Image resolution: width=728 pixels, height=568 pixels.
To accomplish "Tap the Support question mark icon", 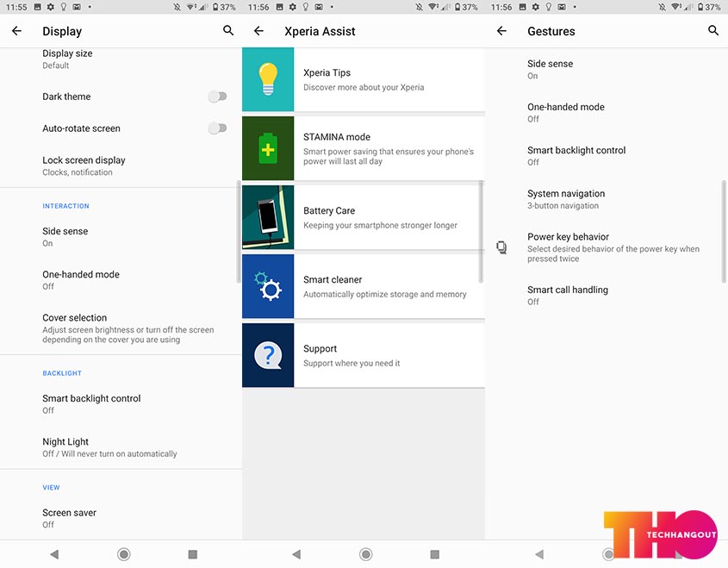I will pyautogui.click(x=268, y=355).
